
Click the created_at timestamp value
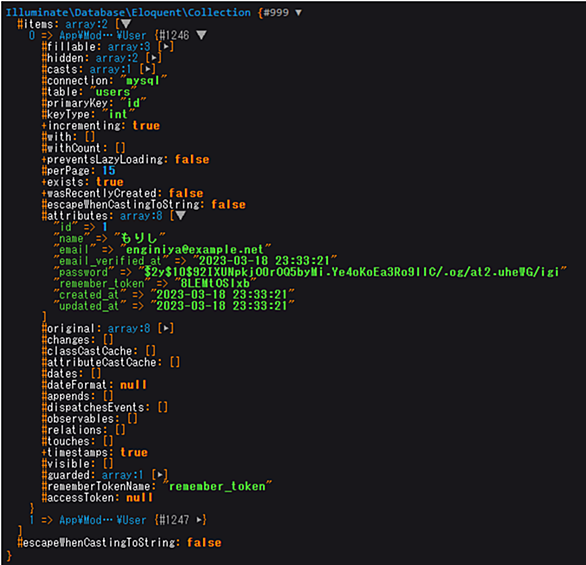(x=222, y=294)
